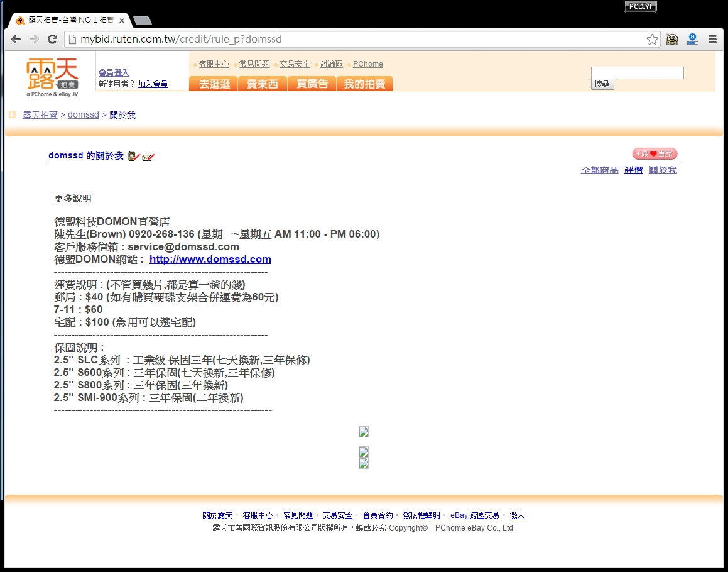Close the 露天拍賣 browser tab
This screenshot has height=572, width=728.
[122, 21]
